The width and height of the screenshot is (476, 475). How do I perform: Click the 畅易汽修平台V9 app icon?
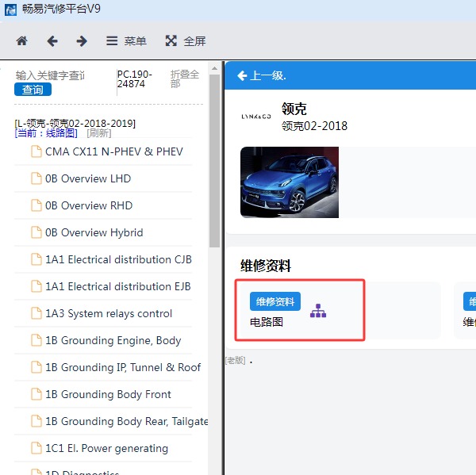point(10,10)
